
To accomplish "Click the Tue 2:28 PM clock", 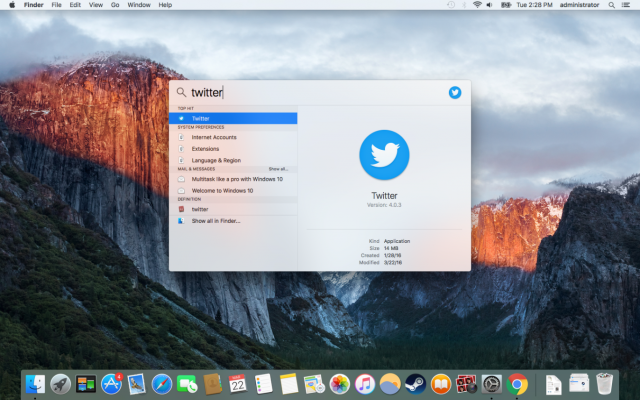I will tap(534, 5).
